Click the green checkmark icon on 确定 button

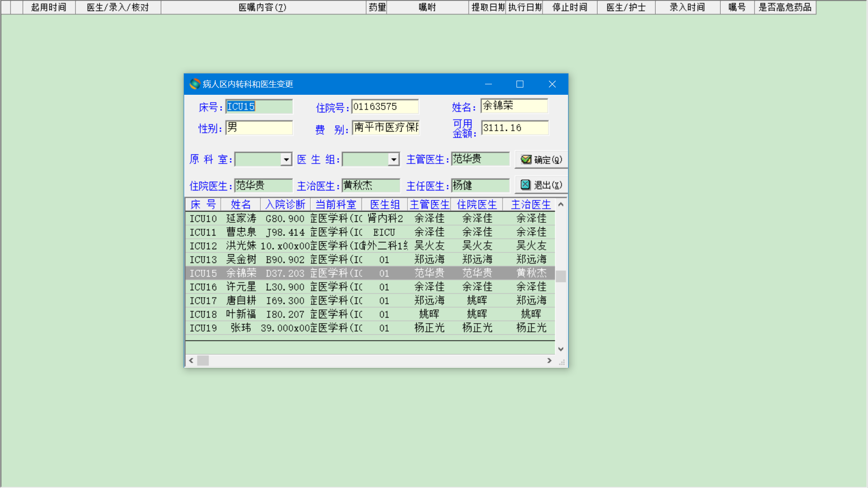click(526, 159)
